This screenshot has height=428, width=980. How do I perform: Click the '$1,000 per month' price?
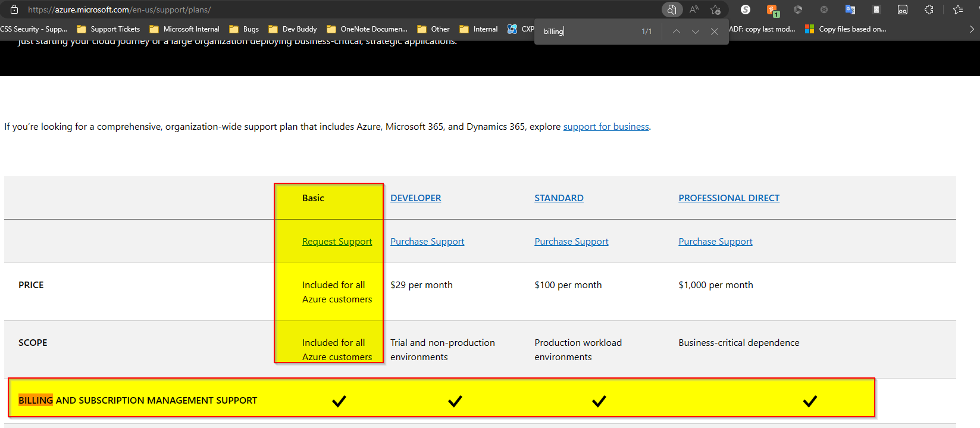(x=716, y=285)
